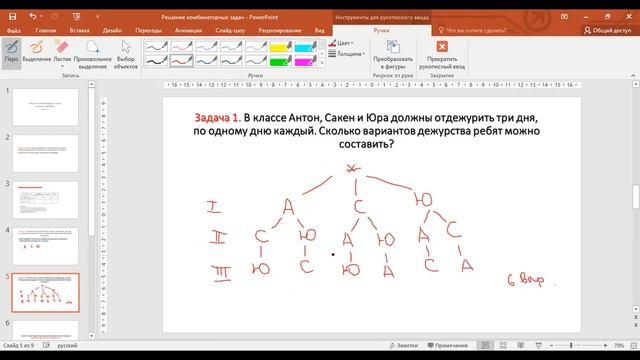Save presentation with the floppy disk icon
This screenshot has height=360, width=640.
tap(12, 17)
